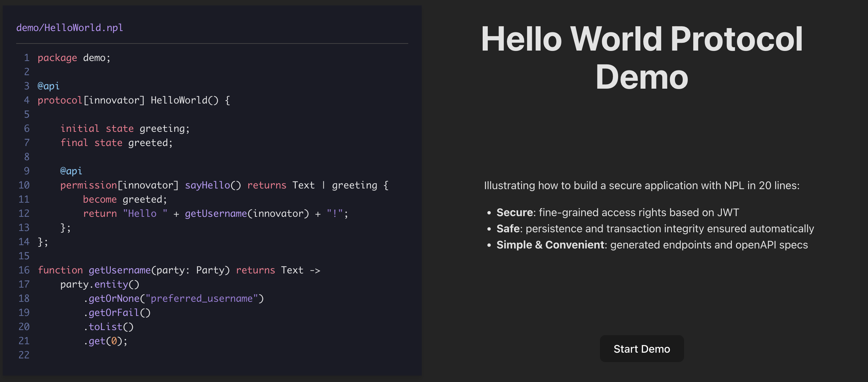This screenshot has width=868, height=382.
Task: Click the 'Safe' bullet about persistence
Action: tap(655, 229)
